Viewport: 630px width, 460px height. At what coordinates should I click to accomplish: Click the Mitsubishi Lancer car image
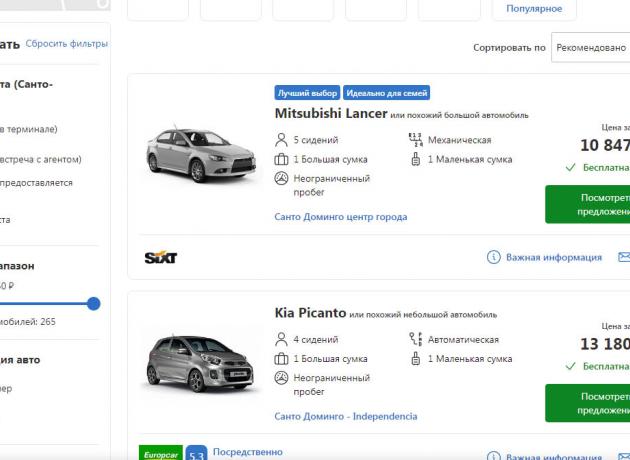[x=201, y=155]
